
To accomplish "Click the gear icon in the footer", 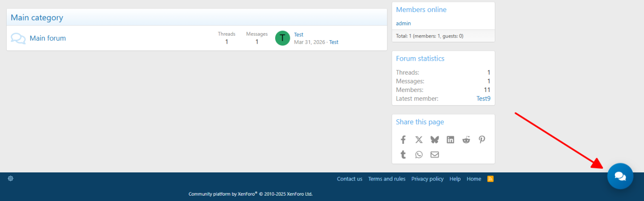I will tap(11, 179).
